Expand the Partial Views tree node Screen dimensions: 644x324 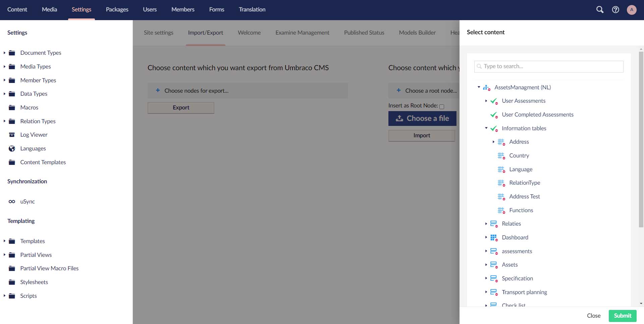click(x=4, y=255)
